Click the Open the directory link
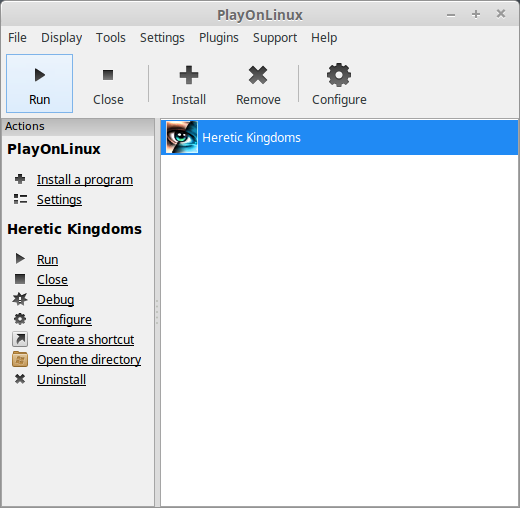The height and width of the screenshot is (508, 520). (x=89, y=360)
